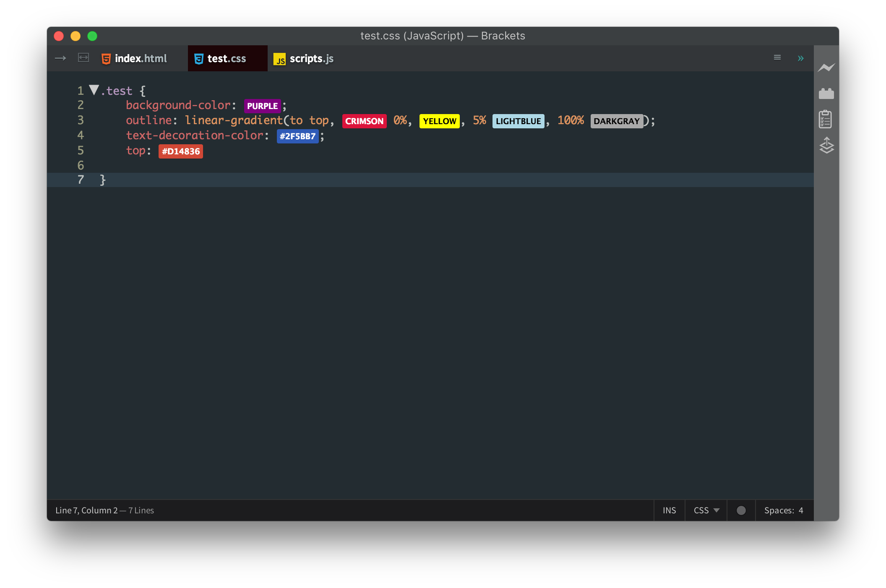The width and height of the screenshot is (886, 588).
Task: Click the split view icon
Action: click(x=83, y=57)
